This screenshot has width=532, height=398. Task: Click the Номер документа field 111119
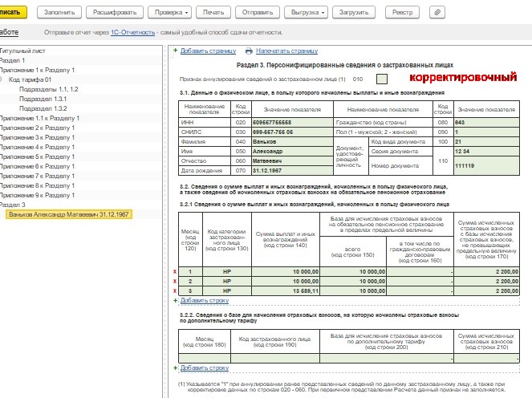point(486,165)
